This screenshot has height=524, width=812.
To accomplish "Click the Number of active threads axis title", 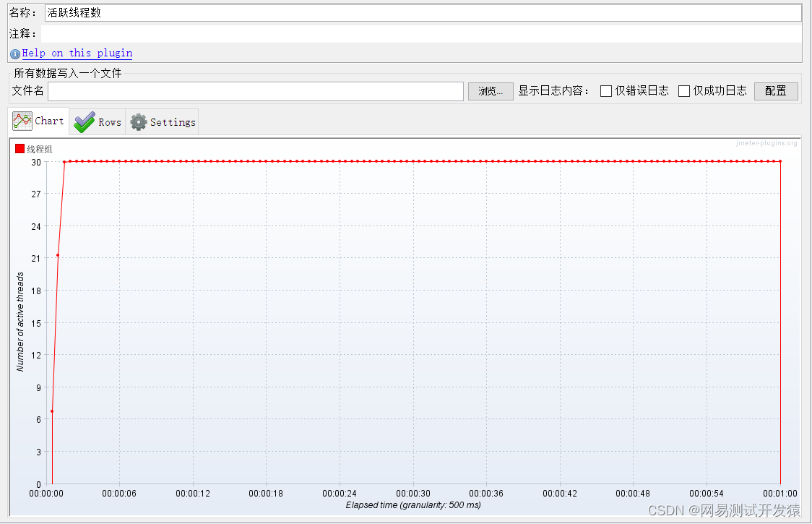I will coord(20,322).
